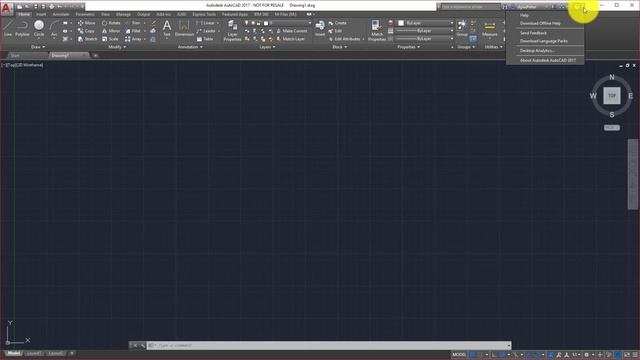This screenshot has height=360, width=640.
Task: Toggle MODEL space in status bar
Action: [459, 355]
